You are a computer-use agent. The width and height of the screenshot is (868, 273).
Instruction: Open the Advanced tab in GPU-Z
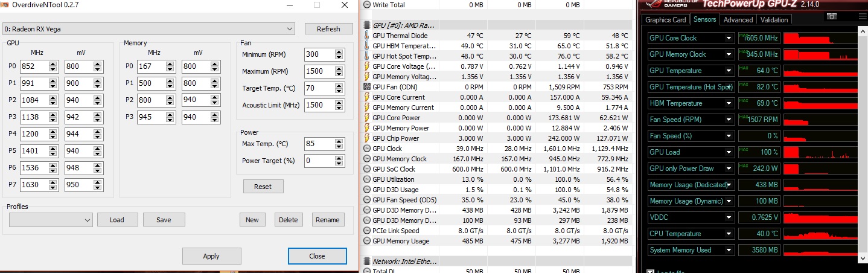pyautogui.click(x=738, y=20)
